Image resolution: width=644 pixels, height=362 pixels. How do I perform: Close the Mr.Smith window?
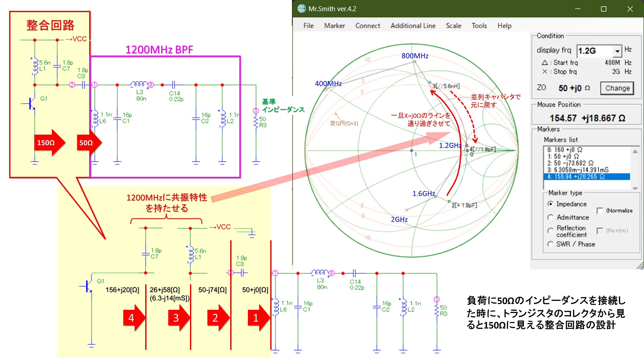pyautogui.click(x=630, y=9)
